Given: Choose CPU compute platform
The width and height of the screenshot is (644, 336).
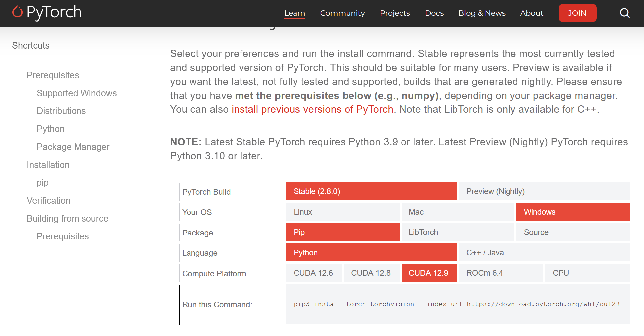Looking at the screenshot, I should pyautogui.click(x=587, y=273).
